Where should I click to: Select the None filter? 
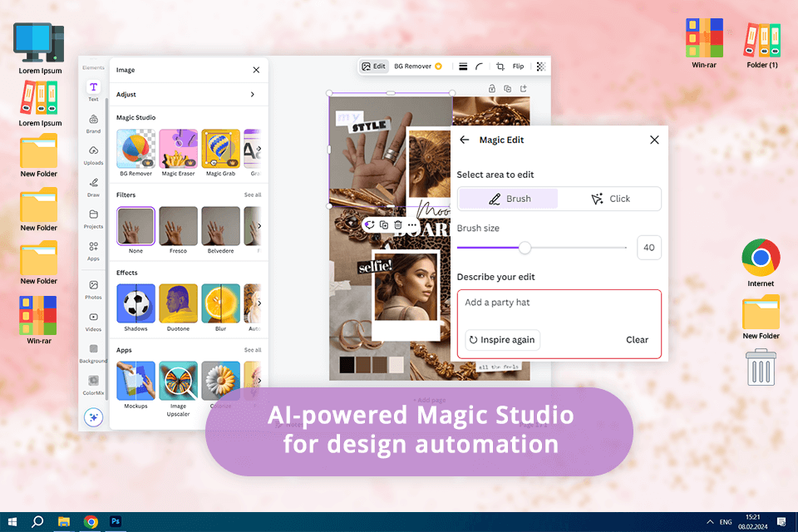135,230
